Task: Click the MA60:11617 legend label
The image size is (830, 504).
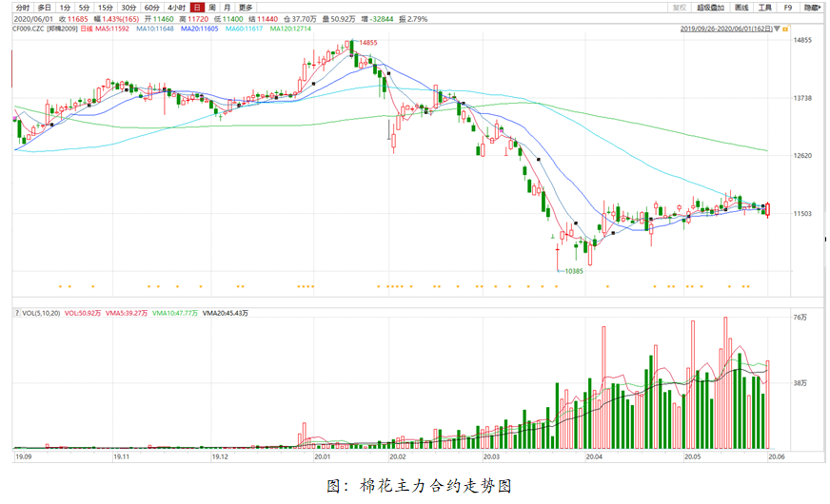Action: coord(244,29)
